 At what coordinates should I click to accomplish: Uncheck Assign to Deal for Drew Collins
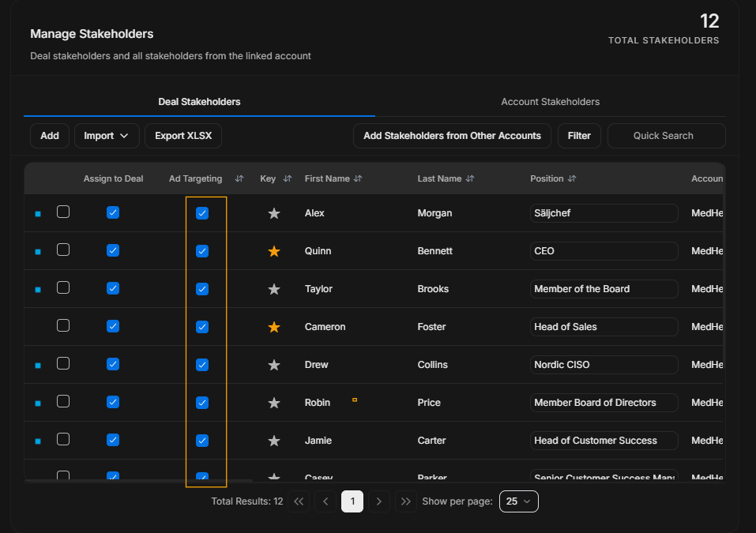[113, 364]
